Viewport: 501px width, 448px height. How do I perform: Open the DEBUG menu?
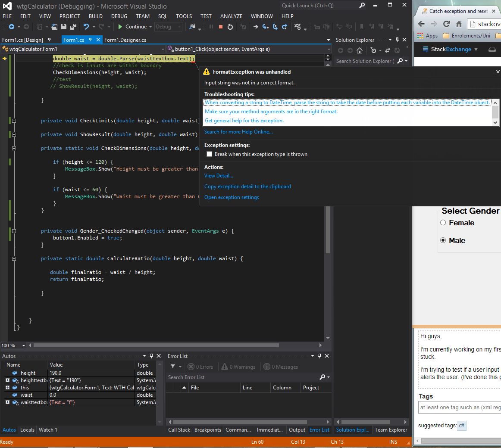click(119, 16)
